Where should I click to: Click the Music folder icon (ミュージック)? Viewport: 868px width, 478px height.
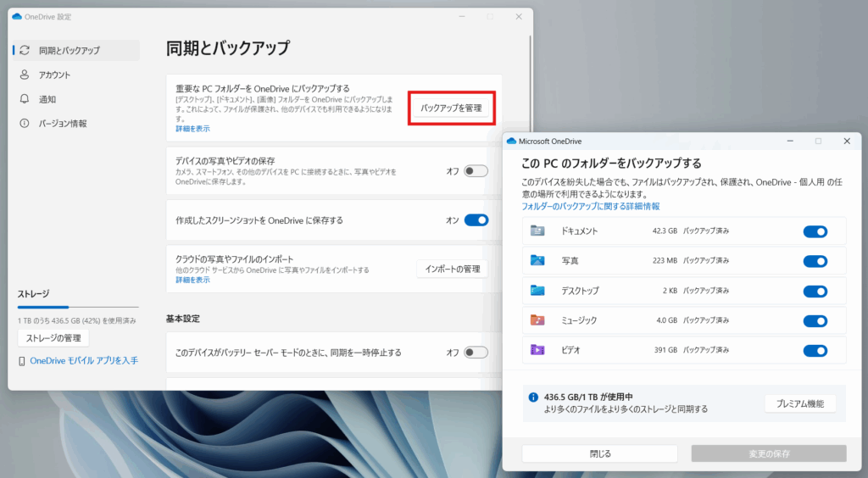(537, 320)
